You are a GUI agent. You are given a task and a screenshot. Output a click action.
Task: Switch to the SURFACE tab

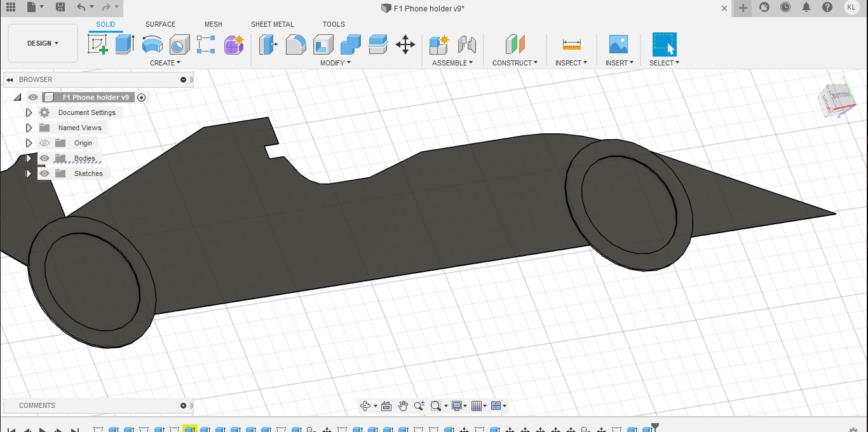160,24
